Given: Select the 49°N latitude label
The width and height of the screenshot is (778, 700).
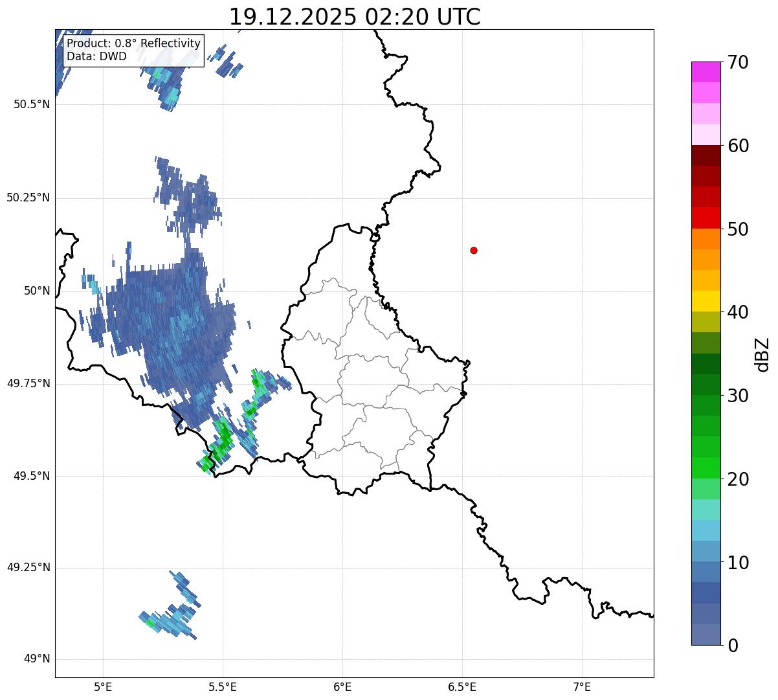Looking at the screenshot, I should click(x=37, y=659).
